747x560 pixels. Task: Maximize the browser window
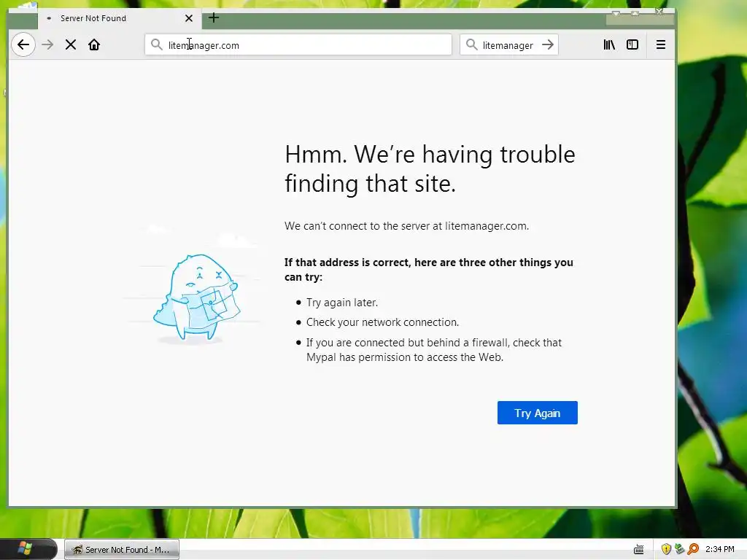[x=635, y=13]
